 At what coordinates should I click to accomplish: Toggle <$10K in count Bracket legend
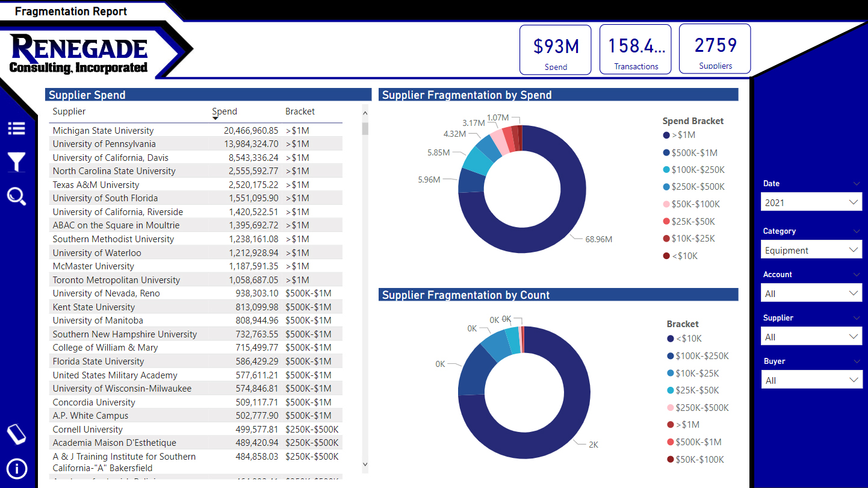684,339
